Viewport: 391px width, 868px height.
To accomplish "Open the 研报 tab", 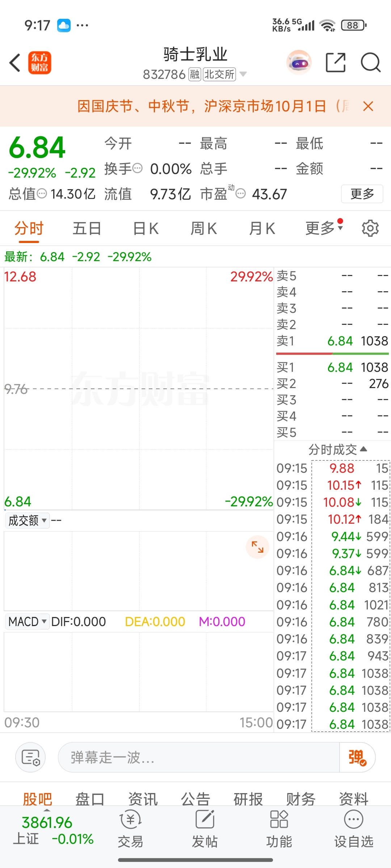I will pyautogui.click(x=248, y=799).
